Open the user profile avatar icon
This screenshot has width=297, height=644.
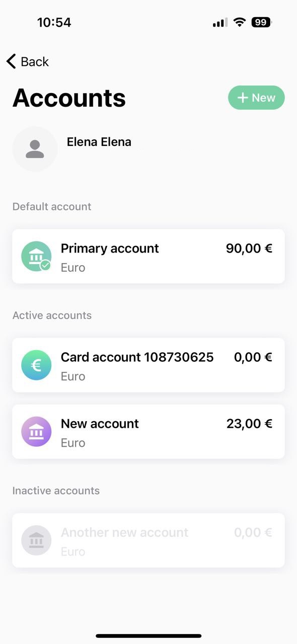35,149
